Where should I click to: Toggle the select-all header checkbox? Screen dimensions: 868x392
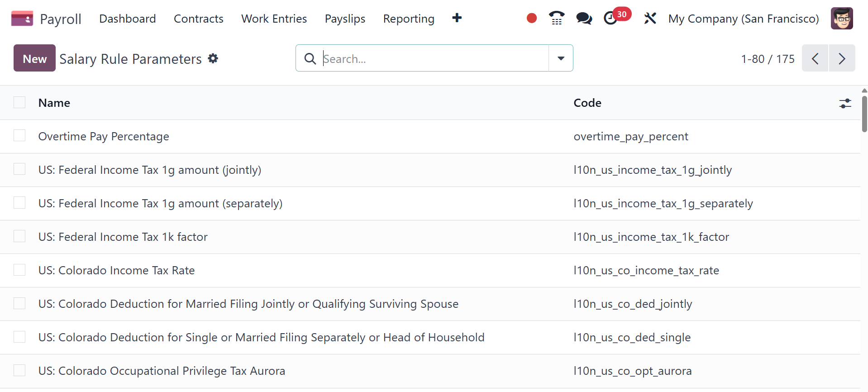point(19,103)
